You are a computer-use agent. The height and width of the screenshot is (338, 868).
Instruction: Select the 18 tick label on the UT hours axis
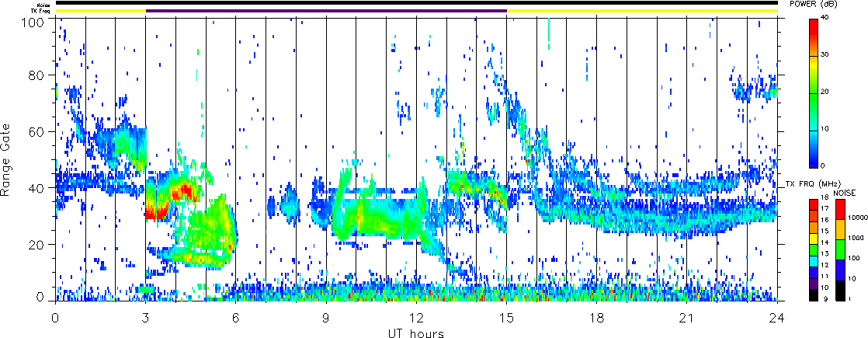[x=596, y=319]
